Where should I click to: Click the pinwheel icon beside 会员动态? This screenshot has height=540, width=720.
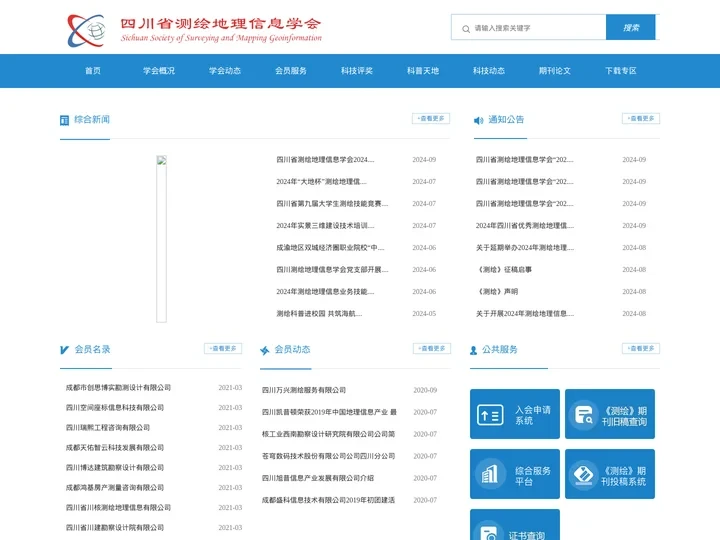click(x=264, y=350)
